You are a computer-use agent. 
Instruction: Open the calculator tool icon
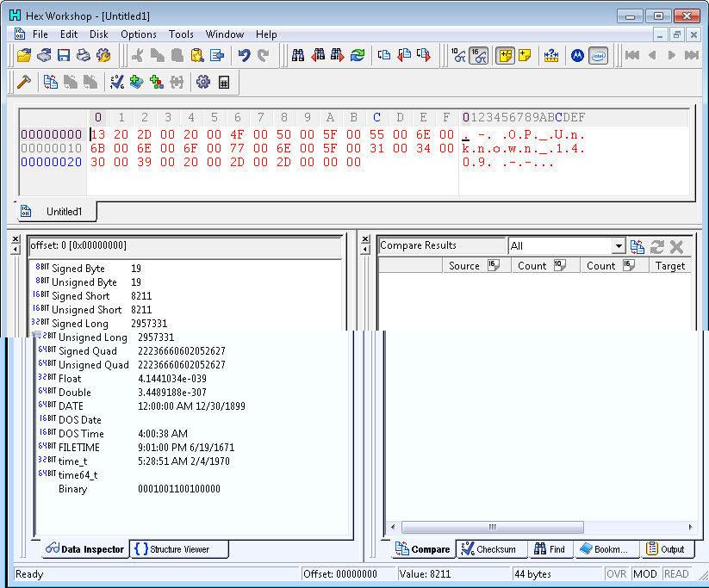coord(224,82)
